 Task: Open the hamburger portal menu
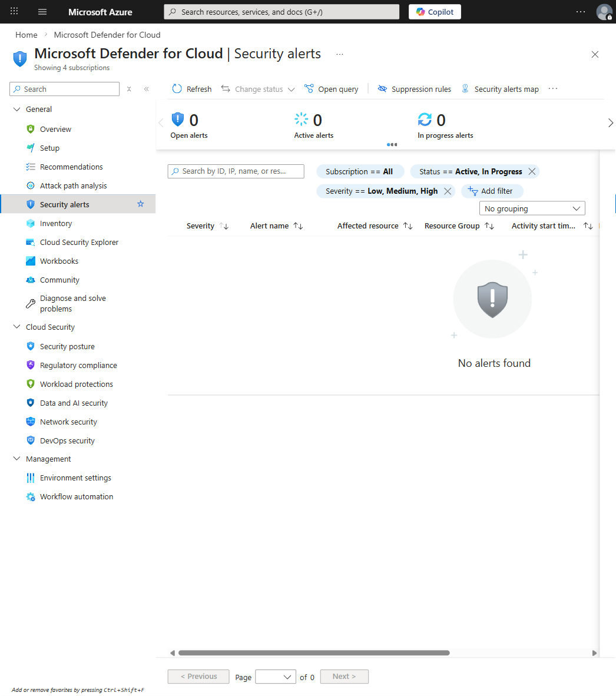42,12
